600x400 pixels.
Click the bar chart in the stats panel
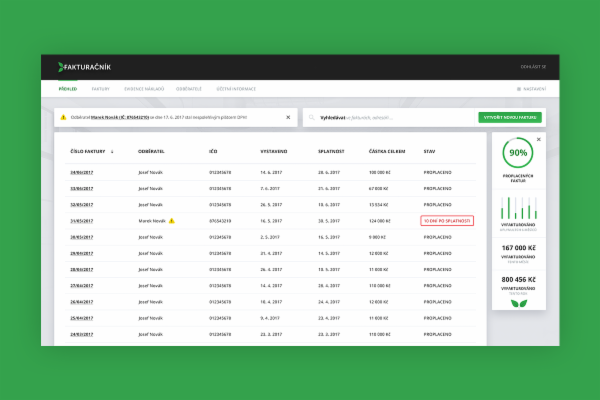click(518, 207)
